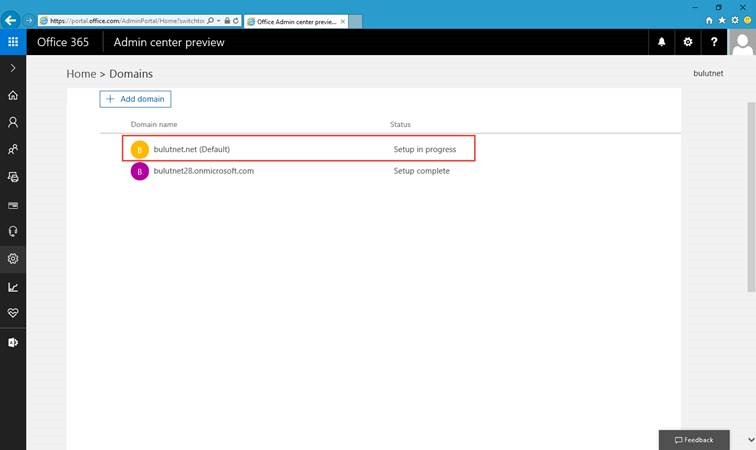Viewport: 756px width, 450px height.
Task: Click the bulutnet tenant name label
Action: pyautogui.click(x=708, y=73)
